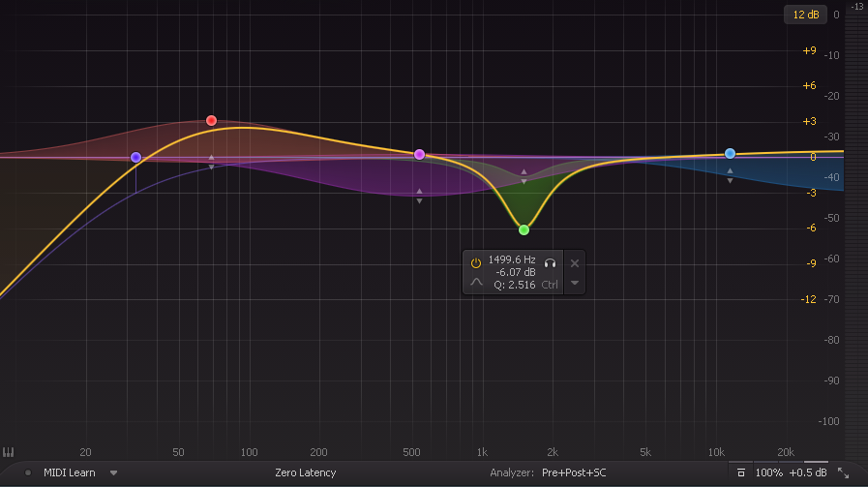This screenshot has width=868, height=487.
Task: Click the yellow +9 gain scale label
Action: (x=809, y=50)
